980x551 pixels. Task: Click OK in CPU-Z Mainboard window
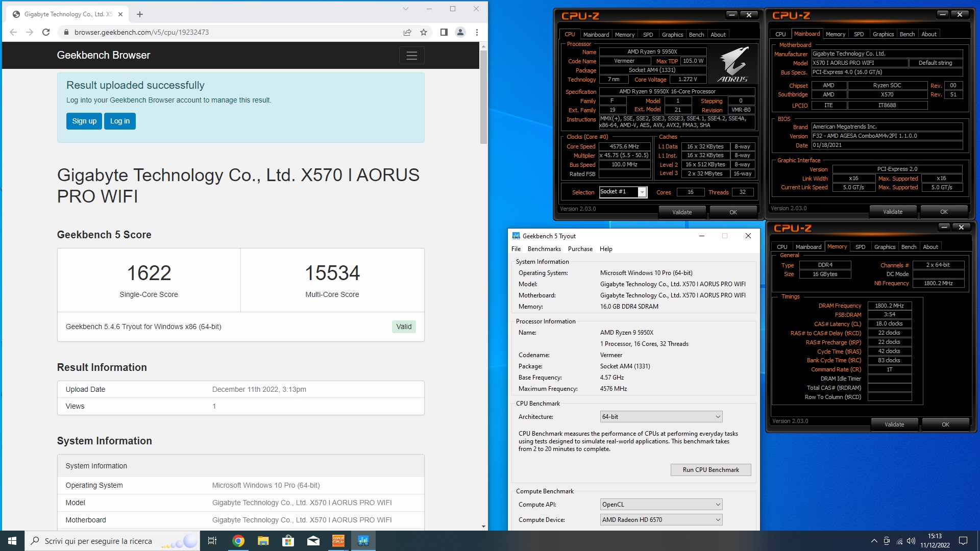point(944,212)
